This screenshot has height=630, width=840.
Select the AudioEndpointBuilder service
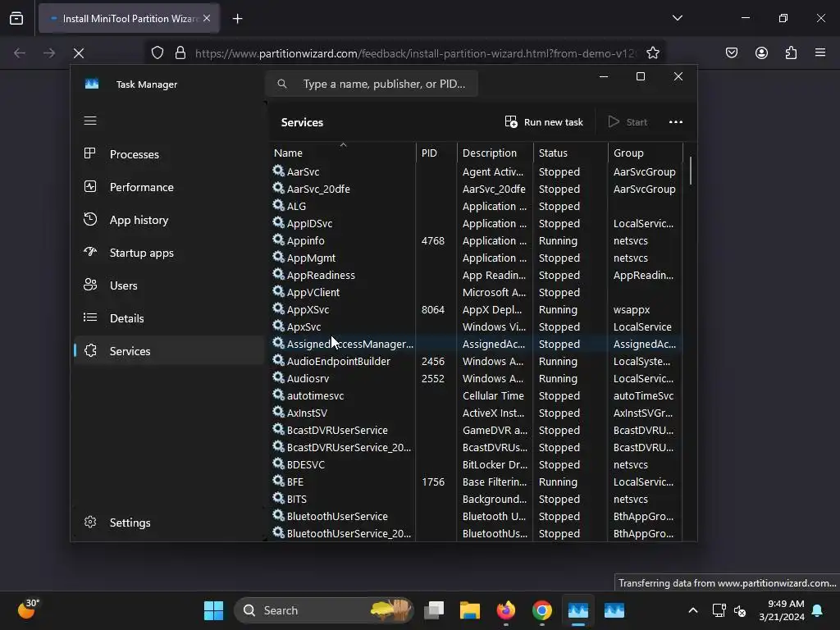coord(476,361)
